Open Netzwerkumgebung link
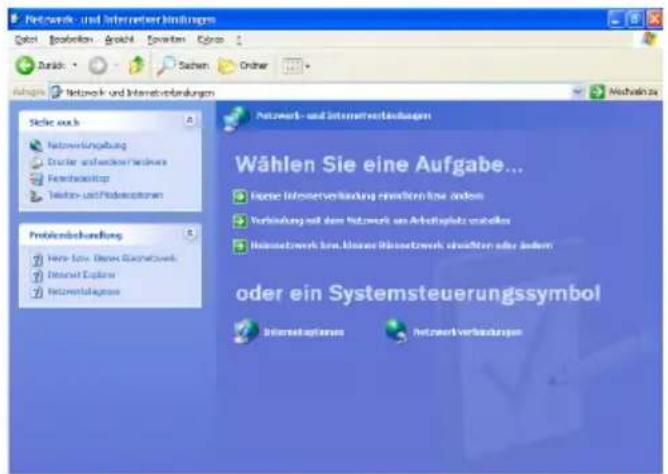Image resolution: width=668 pixels, height=474 pixels. [x=87, y=145]
